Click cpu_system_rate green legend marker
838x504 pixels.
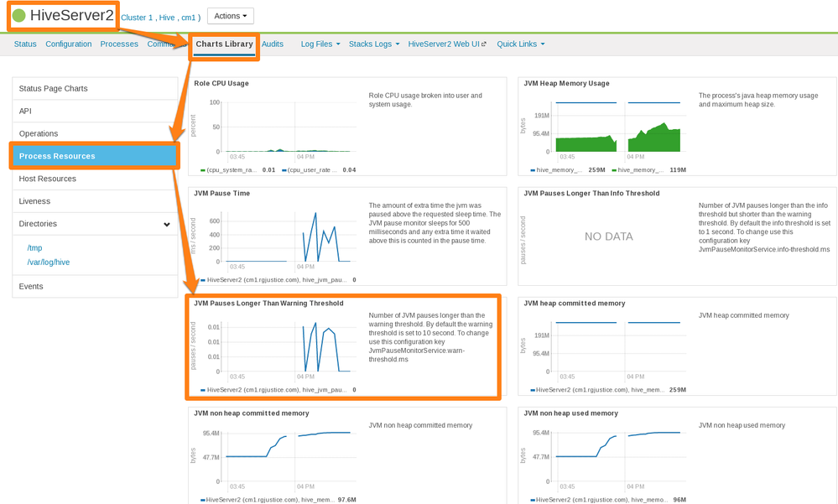click(202, 170)
